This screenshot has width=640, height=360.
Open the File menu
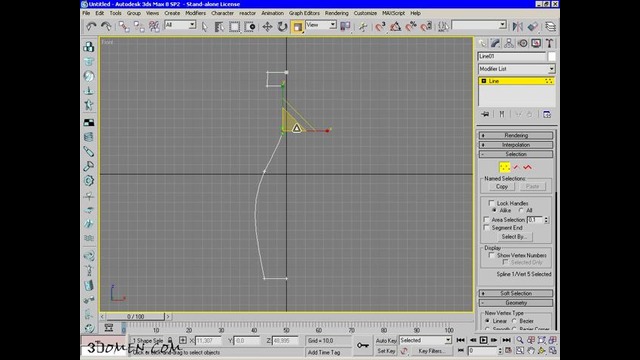point(86,13)
